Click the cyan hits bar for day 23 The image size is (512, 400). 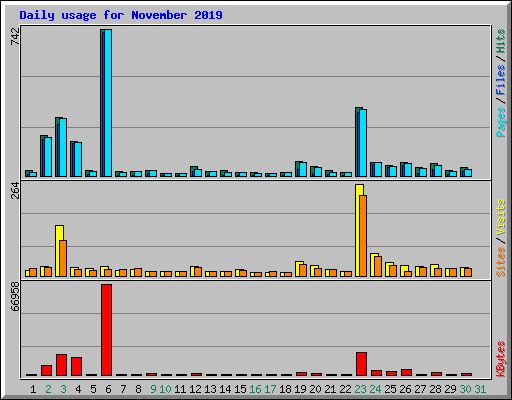pos(363,143)
